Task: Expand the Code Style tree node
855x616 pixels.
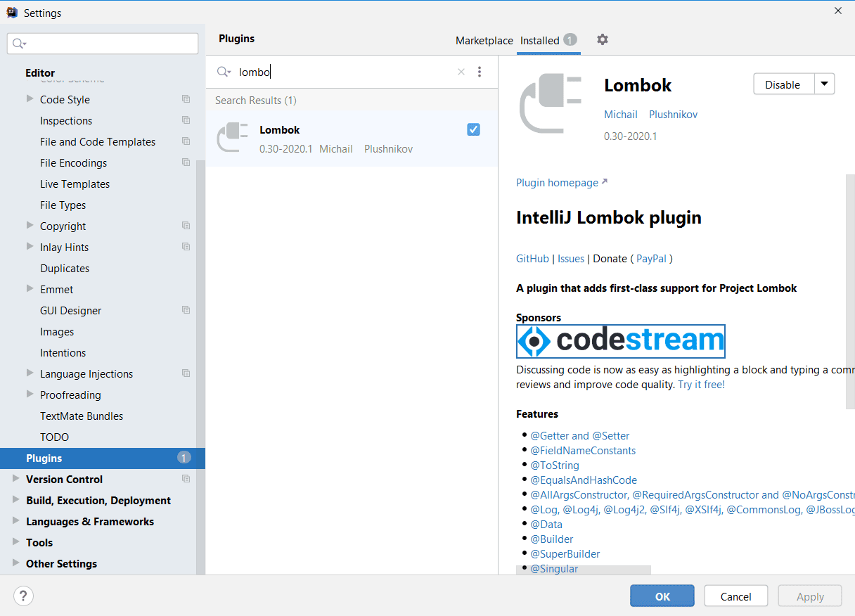Action: coord(30,99)
